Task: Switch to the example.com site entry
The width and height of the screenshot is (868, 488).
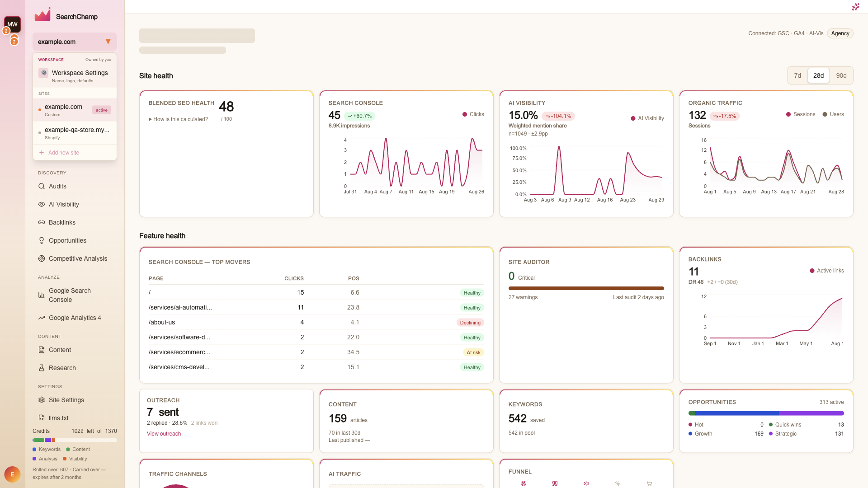Action: point(75,110)
